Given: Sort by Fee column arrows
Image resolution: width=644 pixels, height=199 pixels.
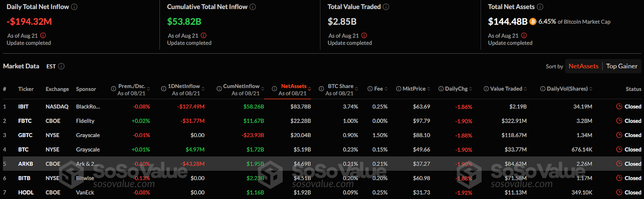Looking at the screenshot, I should point(386,89).
